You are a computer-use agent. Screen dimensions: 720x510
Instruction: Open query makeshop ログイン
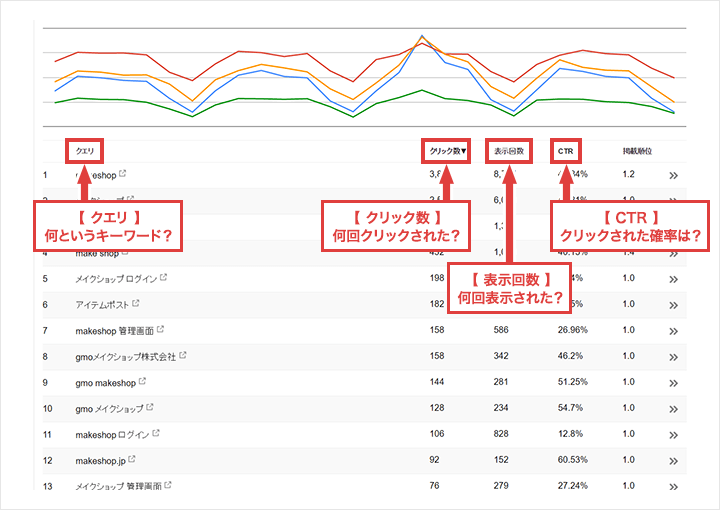pyautogui.click(x=112, y=435)
